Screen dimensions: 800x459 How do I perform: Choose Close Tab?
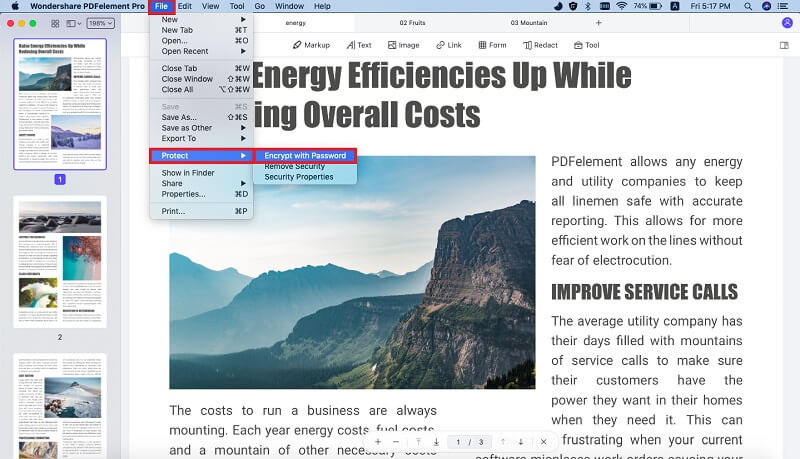202,68
